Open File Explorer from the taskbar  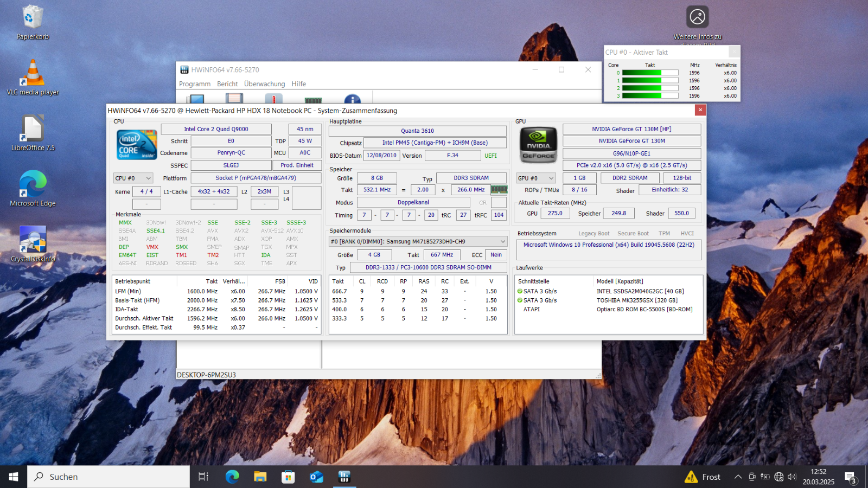260,477
